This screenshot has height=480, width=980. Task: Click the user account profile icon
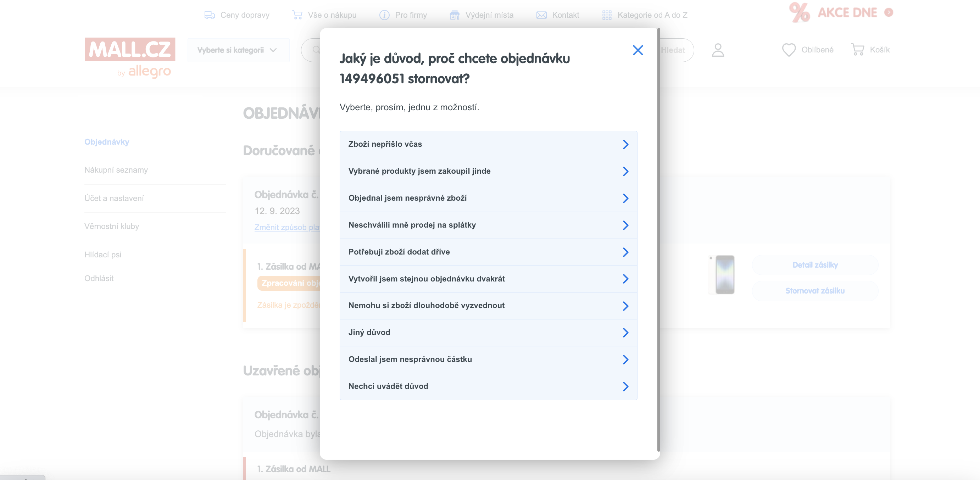tap(718, 50)
